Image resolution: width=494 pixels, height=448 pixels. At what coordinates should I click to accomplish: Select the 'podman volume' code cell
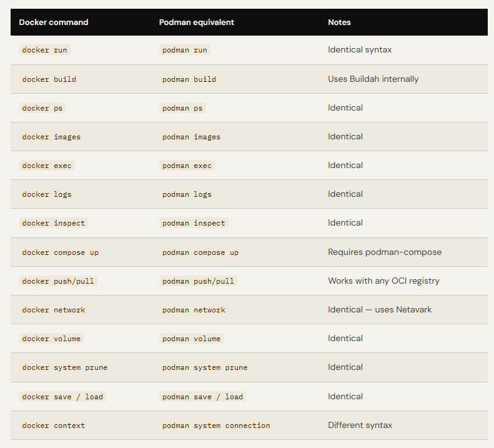(x=191, y=338)
